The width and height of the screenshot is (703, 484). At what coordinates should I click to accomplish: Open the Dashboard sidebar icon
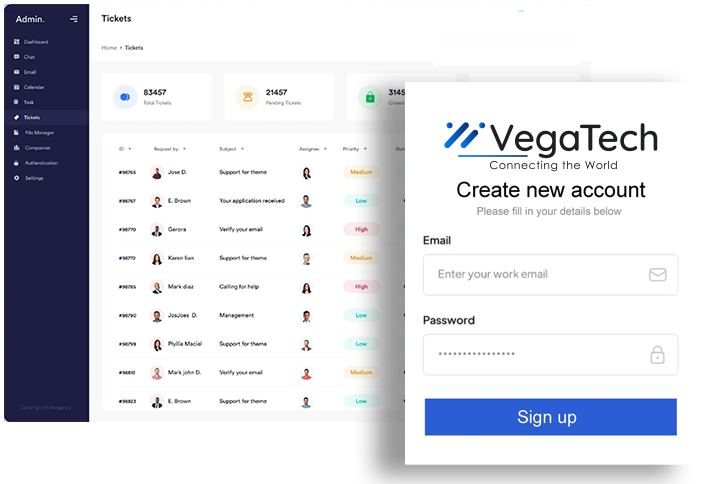[17, 42]
